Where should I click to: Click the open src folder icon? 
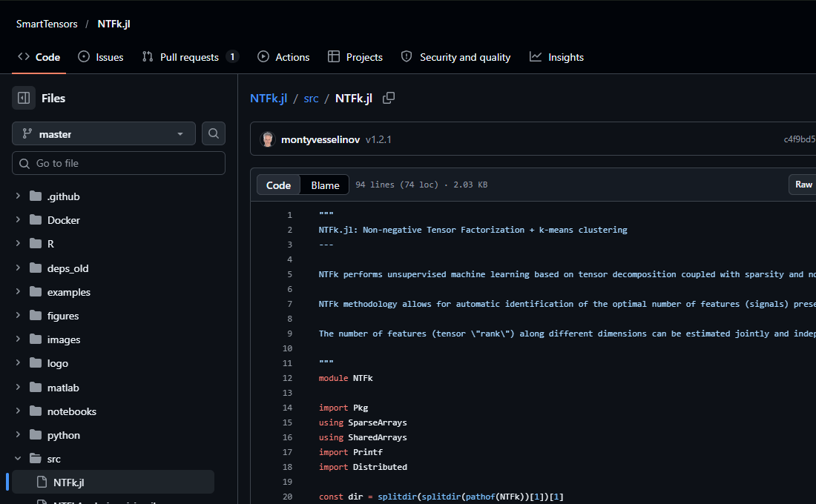pos(36,459)
